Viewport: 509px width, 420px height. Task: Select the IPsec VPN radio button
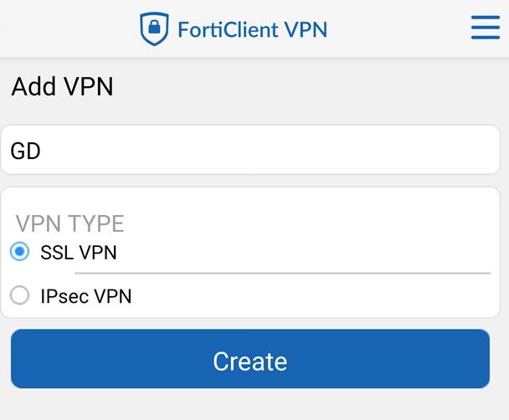click(x=20, y=295)
